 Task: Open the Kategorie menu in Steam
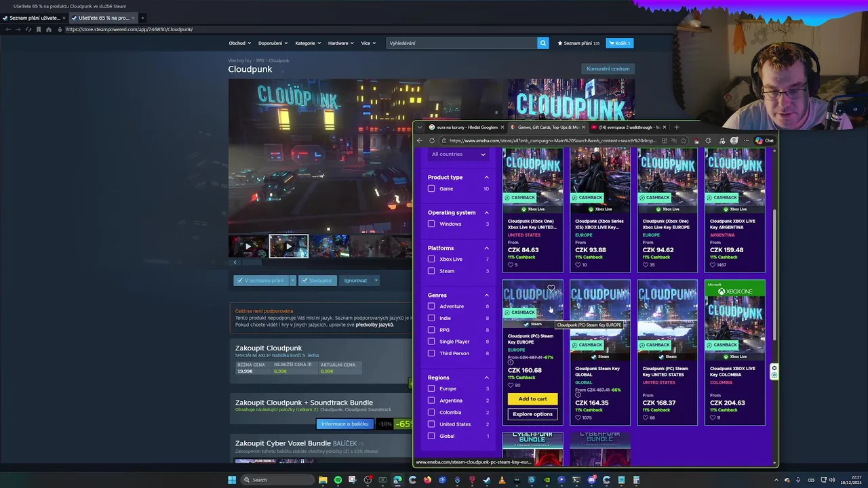308,43
